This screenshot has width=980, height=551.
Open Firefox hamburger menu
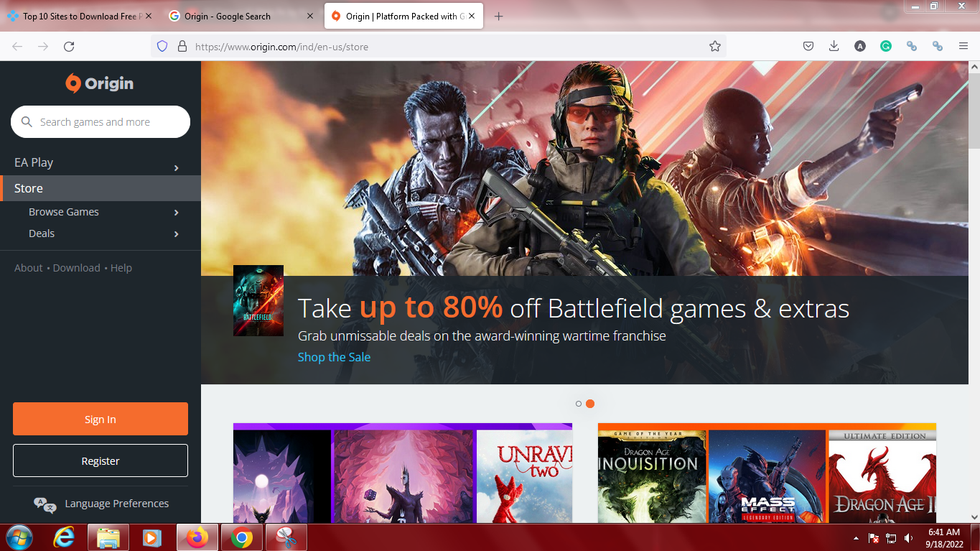pyautogui.click(x=963, y=47)
